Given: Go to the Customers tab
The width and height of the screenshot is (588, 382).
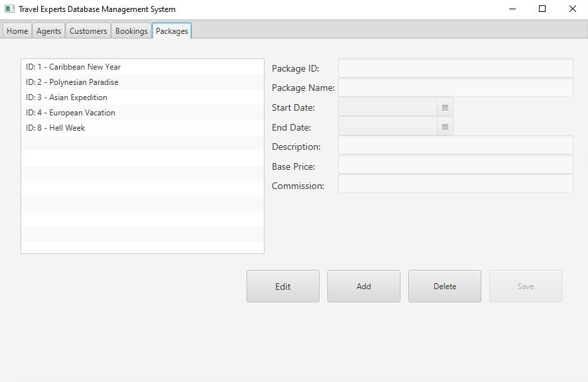Looking at the screenshot, I should (88, 31).
